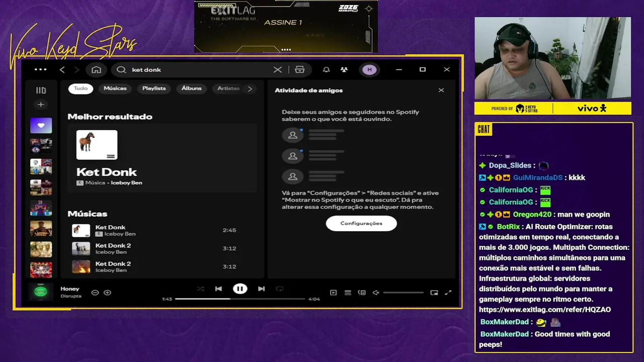Open the exitlag.com refer link in chat
The image size is (644, 362).
[x=545, y=310]
